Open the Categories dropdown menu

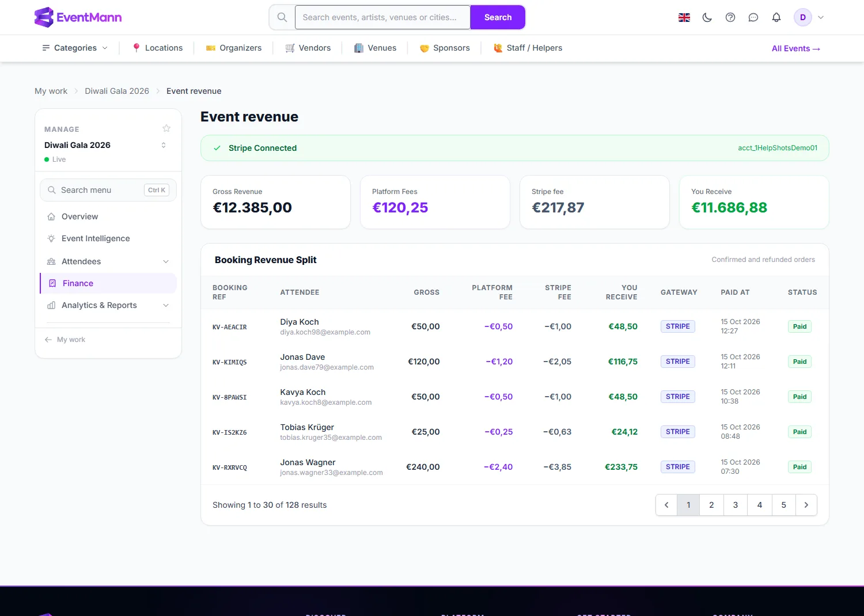click(75, 48)
